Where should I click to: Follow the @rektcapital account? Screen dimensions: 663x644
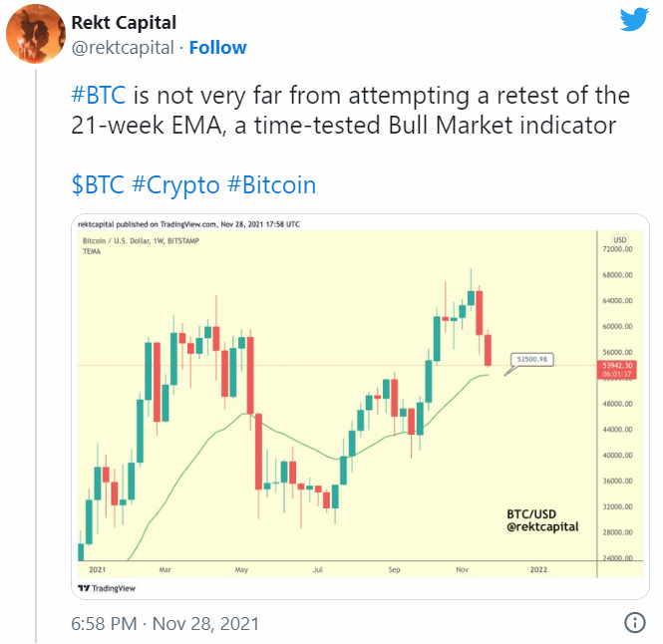coord(217,48)
